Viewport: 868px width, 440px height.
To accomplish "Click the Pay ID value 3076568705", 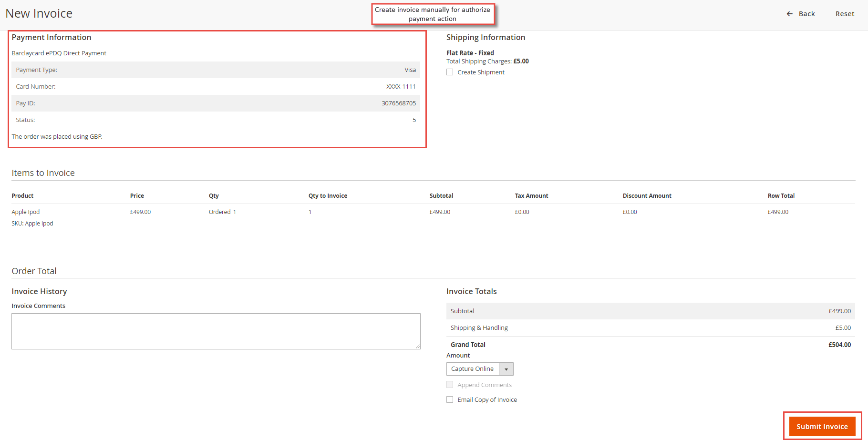I will click(x=399, y=103).
